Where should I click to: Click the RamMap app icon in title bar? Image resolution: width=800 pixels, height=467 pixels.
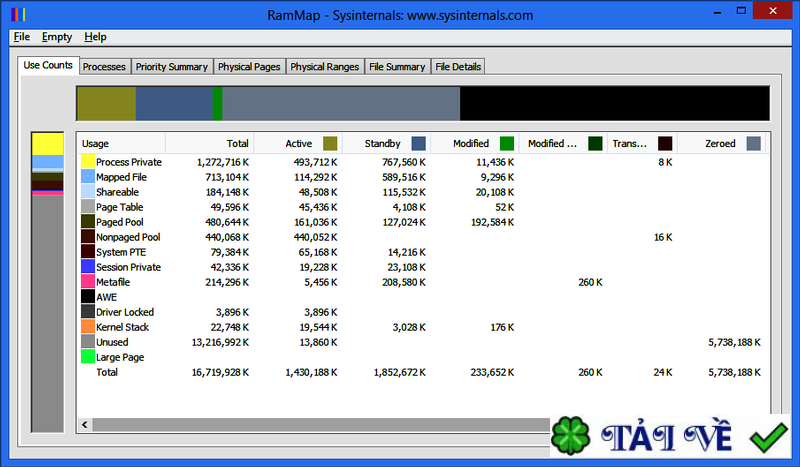(x=18, y=15)
